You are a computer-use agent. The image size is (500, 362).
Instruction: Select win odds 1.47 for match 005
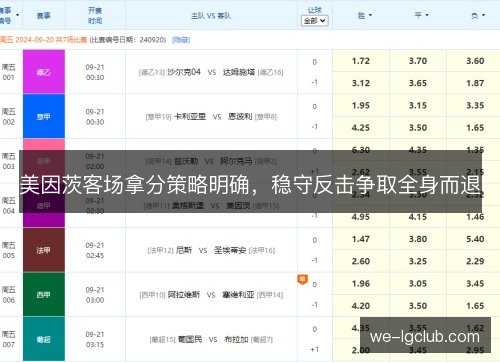tap(361, 239)
